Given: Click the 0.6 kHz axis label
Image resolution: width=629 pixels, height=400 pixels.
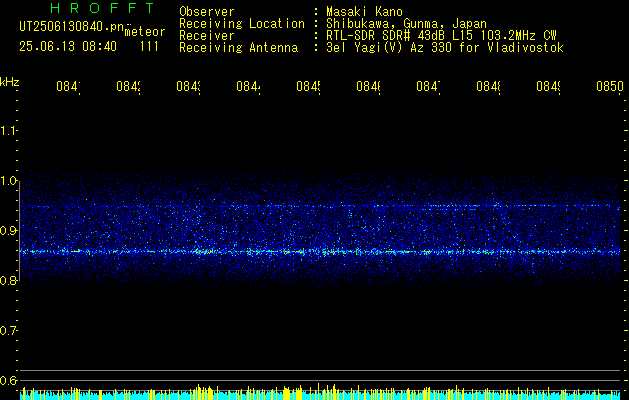Looking at the screenshot, I should 8,380.
